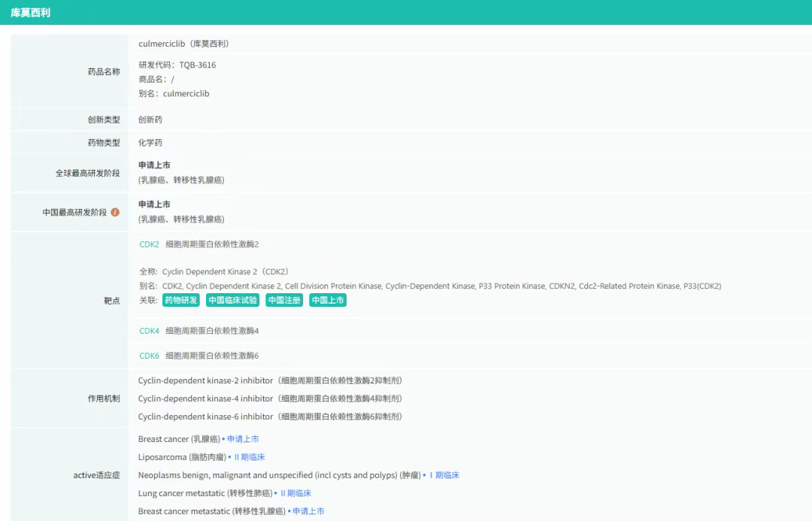Screen dimensions: 812x521
Task: Click the info icon beside 中国最高研发阶段
Action: click(x=115, y=212)
